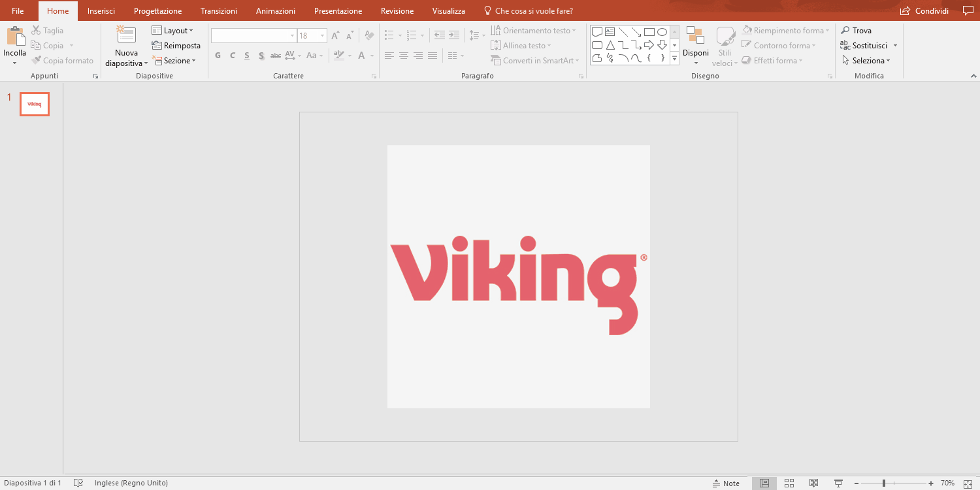Enable Sottolineato formatting
Viewport: 980px width, 490px height.
click(246, 56)
